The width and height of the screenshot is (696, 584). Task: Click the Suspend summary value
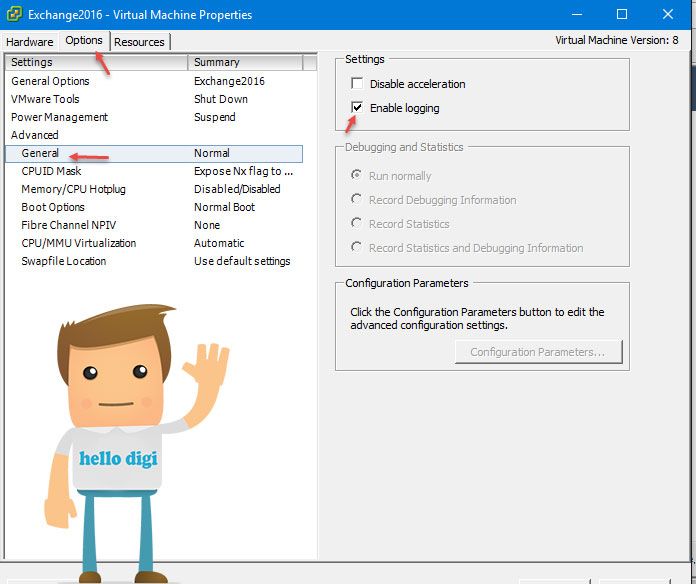coord(215,117)
